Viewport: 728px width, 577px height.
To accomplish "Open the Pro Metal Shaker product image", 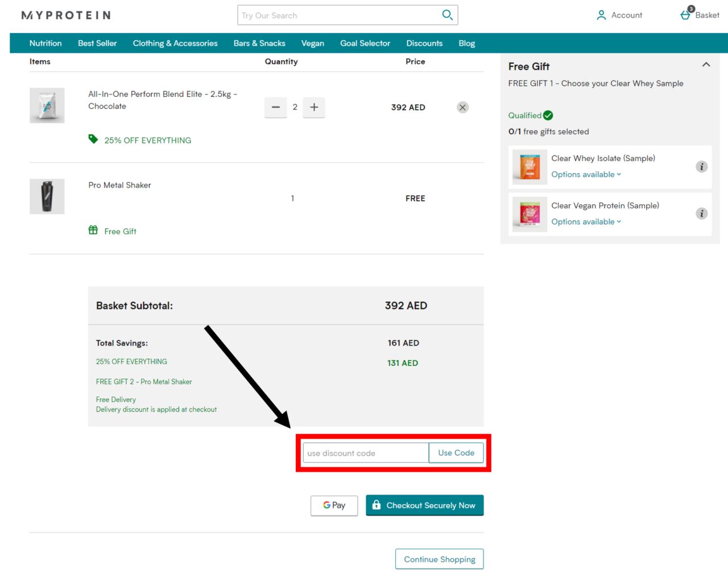I will pyautogui.click(x=47, y=196).
